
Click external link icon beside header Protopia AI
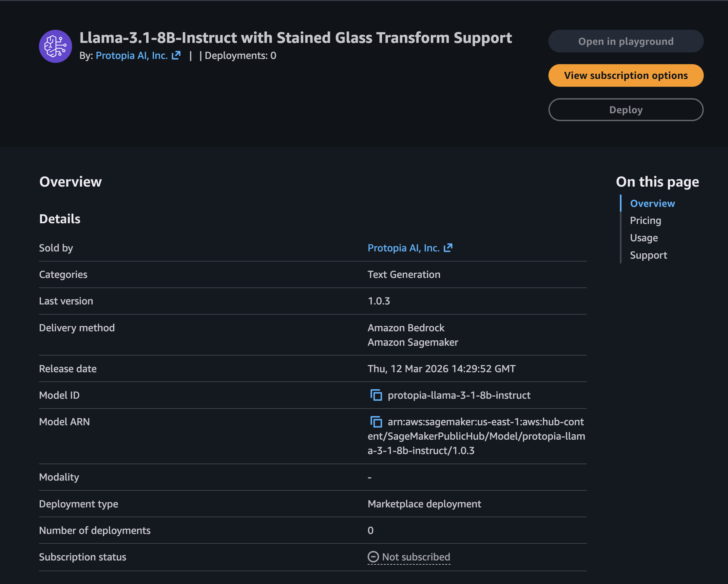(176, 55)
